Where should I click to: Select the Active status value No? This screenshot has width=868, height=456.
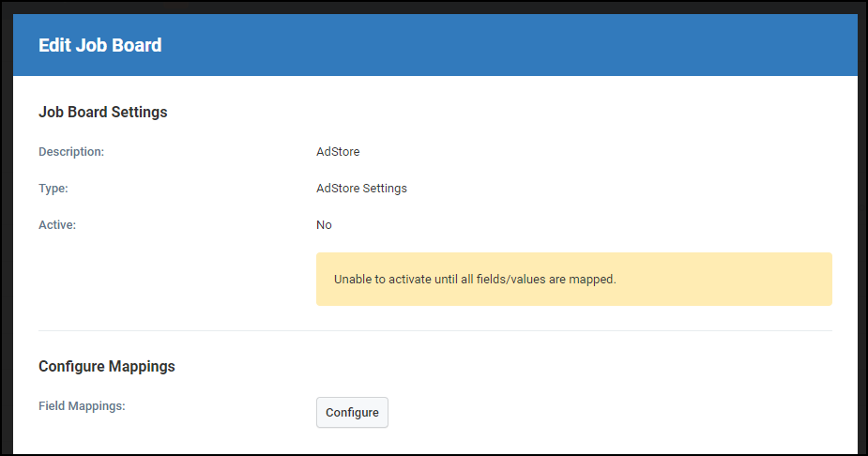[324, 224]
